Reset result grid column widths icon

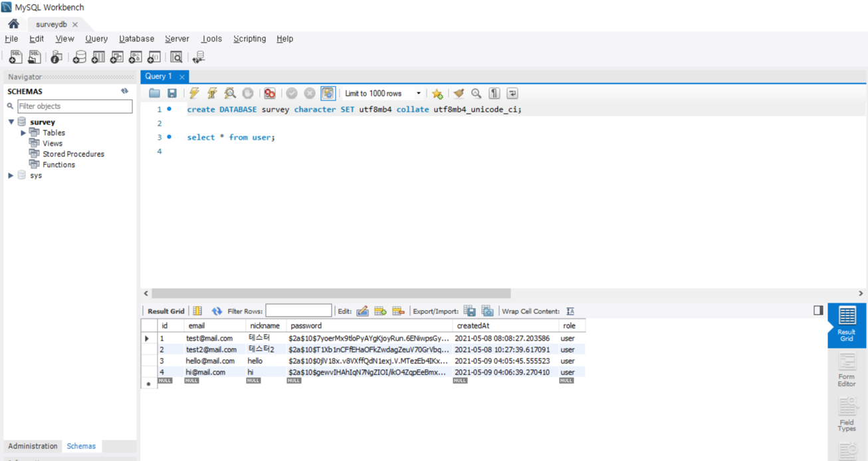[x=197, y=311]
